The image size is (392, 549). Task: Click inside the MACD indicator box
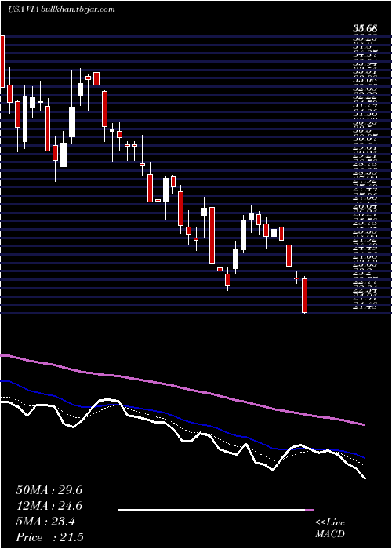click(216, 510)
